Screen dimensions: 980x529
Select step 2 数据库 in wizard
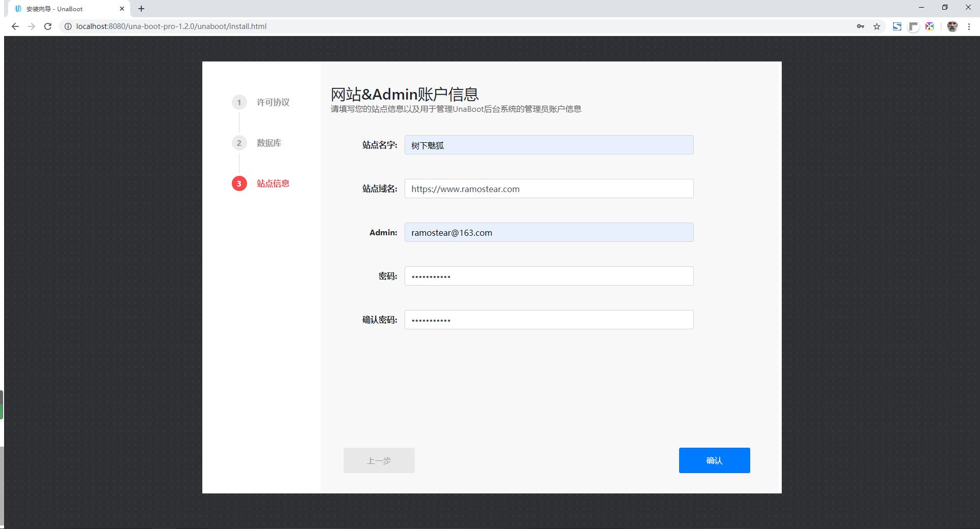point(268,143)
